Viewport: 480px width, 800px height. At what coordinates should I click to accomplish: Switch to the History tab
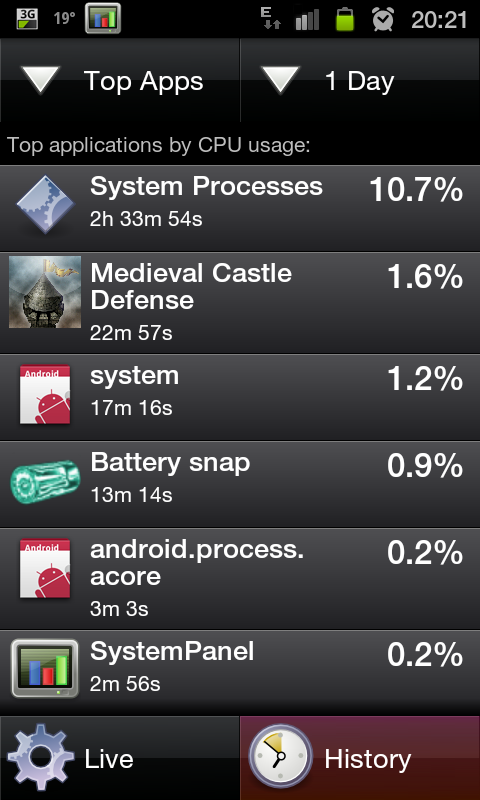(360, 758)
